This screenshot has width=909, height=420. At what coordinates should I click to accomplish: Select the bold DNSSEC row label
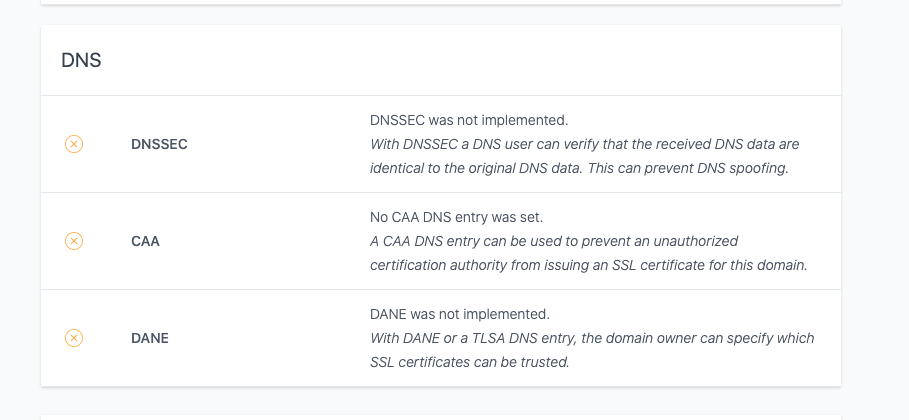click(159, 144)
